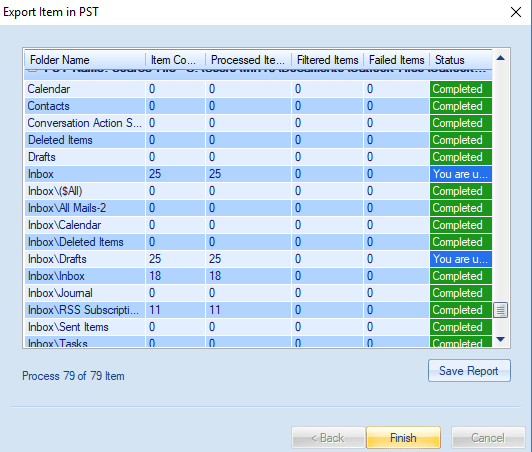Close the Export Item in PST dialog

(516, 12)
